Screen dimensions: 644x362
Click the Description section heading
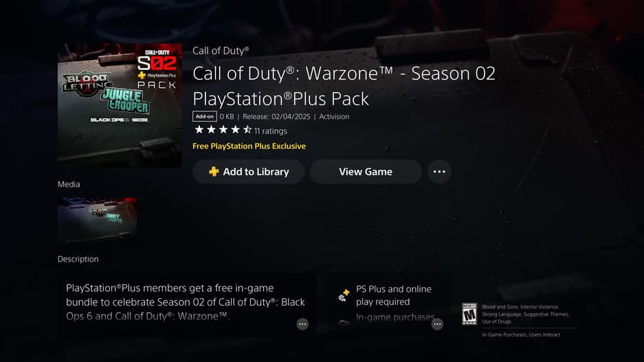click(x=78, y=259)
